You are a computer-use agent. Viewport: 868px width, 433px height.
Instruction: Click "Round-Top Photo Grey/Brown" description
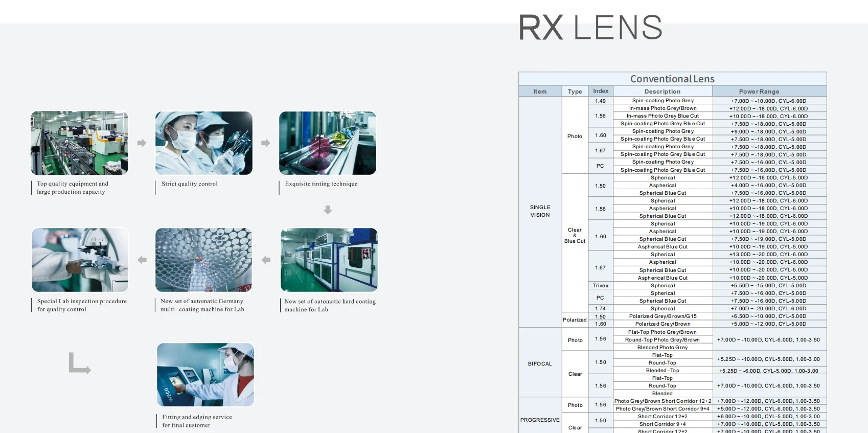pos(663,339)
